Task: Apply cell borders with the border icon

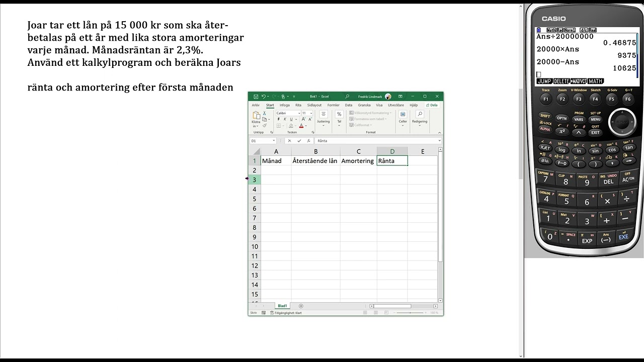Action: click(279, 126)
